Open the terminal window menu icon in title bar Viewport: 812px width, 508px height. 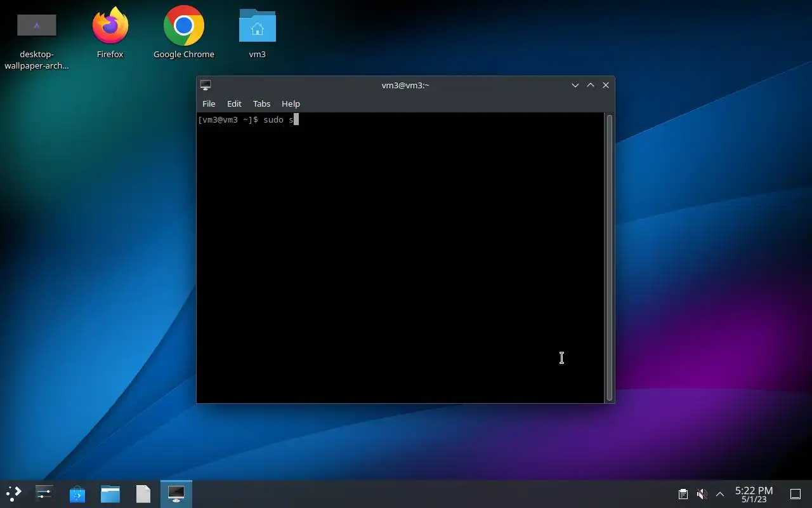coord(206,85)
